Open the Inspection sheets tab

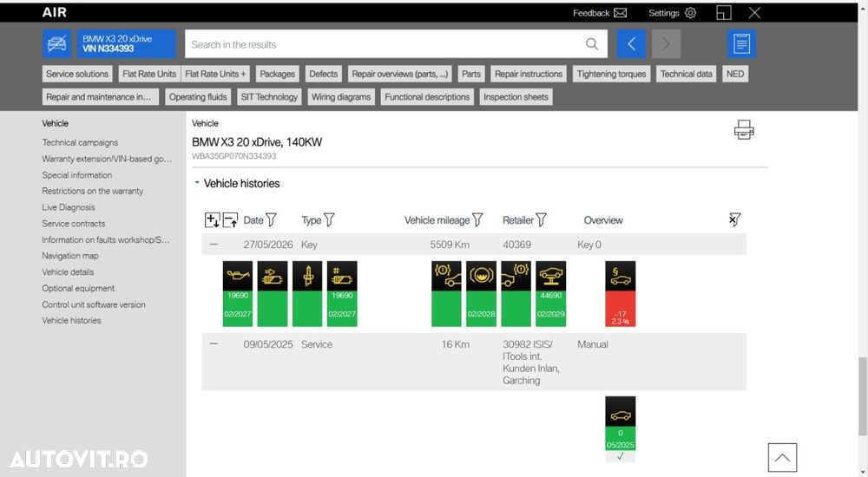pyautogui.click(x=516, y=97)
